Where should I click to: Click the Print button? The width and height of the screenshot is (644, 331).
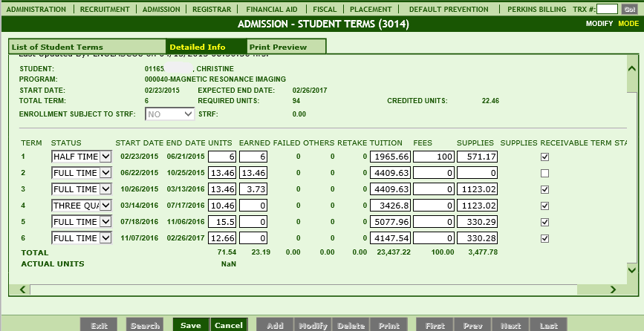[x=389, y=325]
